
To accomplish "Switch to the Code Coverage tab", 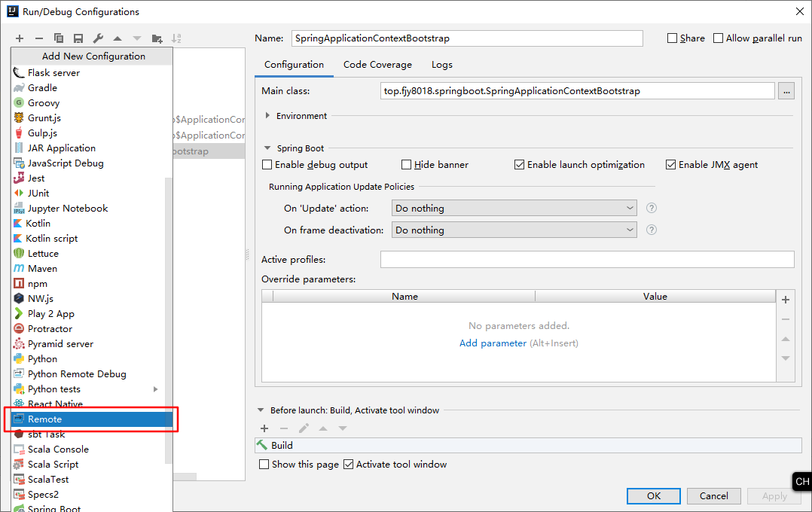I will pos(377,65).
